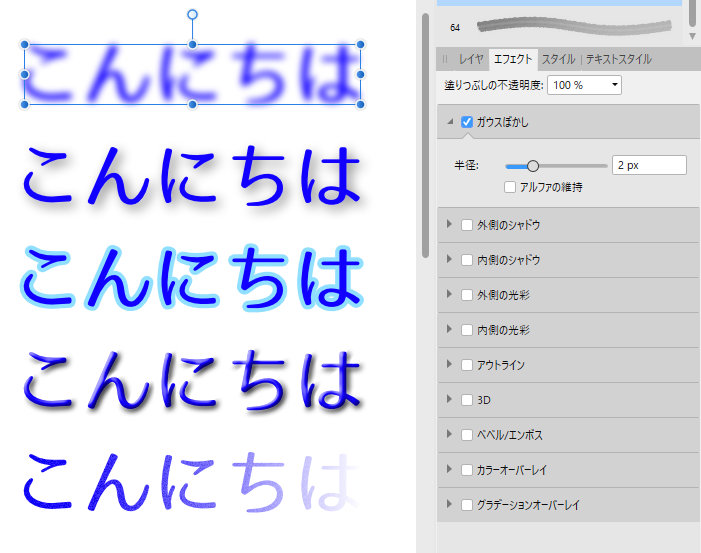Enable the 外側のシャドウ effect checkbox

[x=466, y=225]
